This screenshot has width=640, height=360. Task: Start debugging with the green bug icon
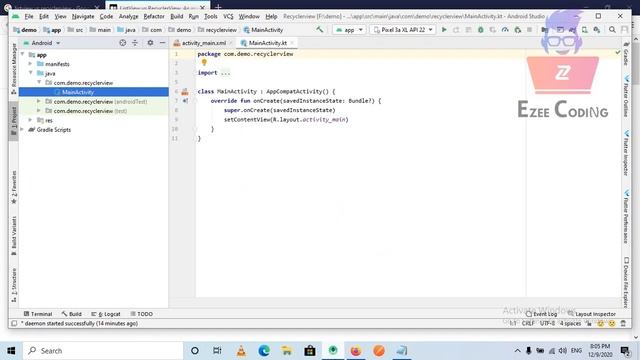tap(480, 30)
